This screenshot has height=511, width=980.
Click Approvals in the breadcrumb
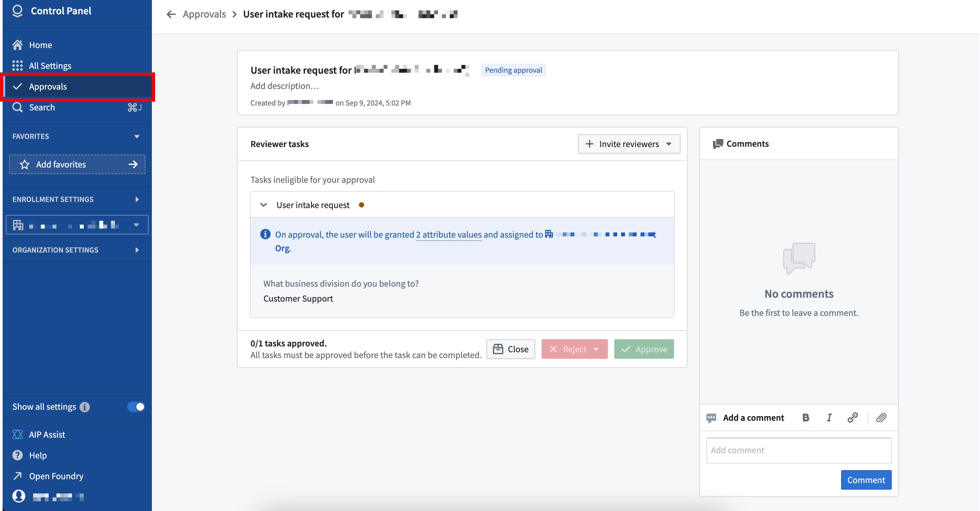point(204,15)
